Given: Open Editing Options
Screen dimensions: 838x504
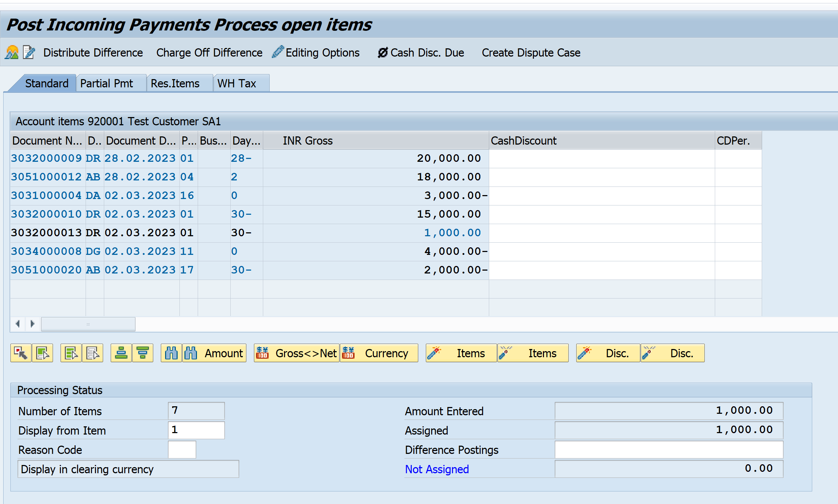Looking at the screenshot, I should tap(316, 53).
